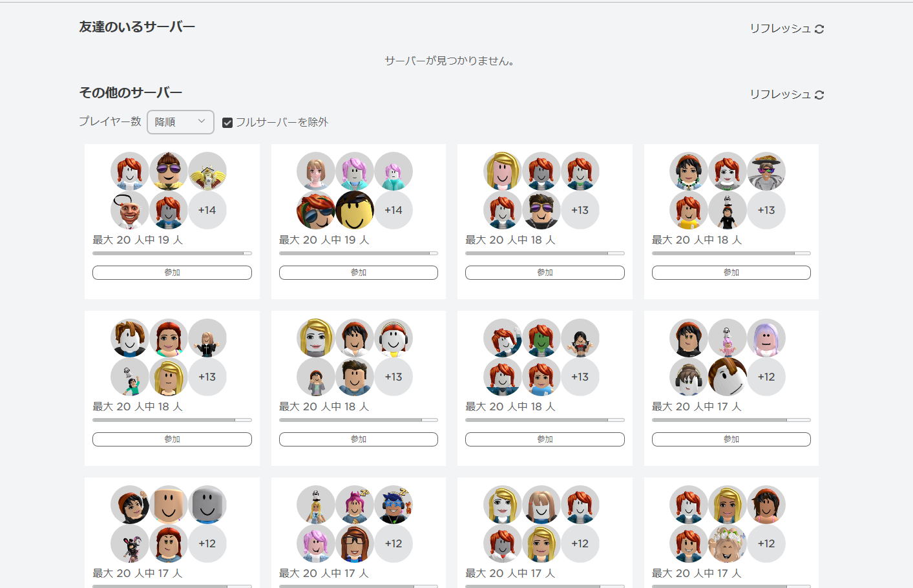
Task: Click 参加 on the second 19-player server
Action: pos(358,273)
